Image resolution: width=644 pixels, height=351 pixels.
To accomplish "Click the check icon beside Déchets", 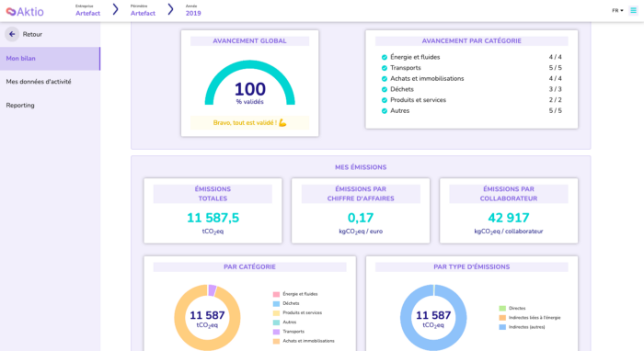I will [385, 89].
